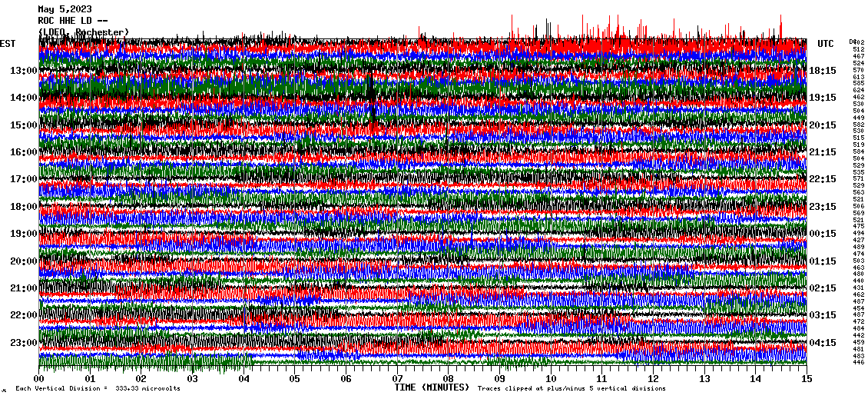The height and width of the screenshot is (399, 868).
Task: Click the UTC timezone header on right
Action: (x=826, y=44)
